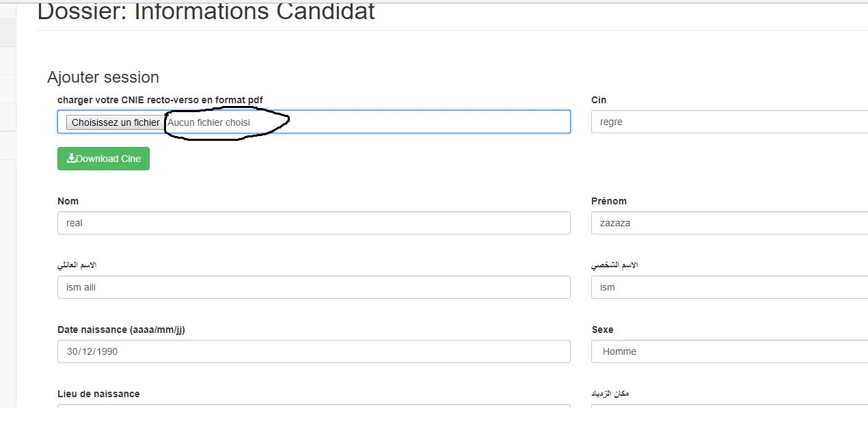Click the "Aucun fichier choisi" text
The height and width of the screenshot is (443, 868).
209,122
